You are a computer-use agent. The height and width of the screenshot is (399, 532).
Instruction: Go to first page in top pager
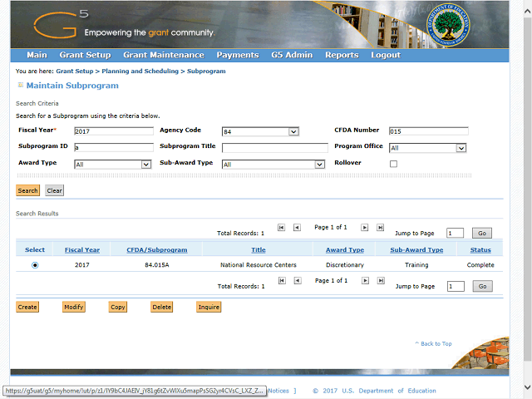point(282,227)
